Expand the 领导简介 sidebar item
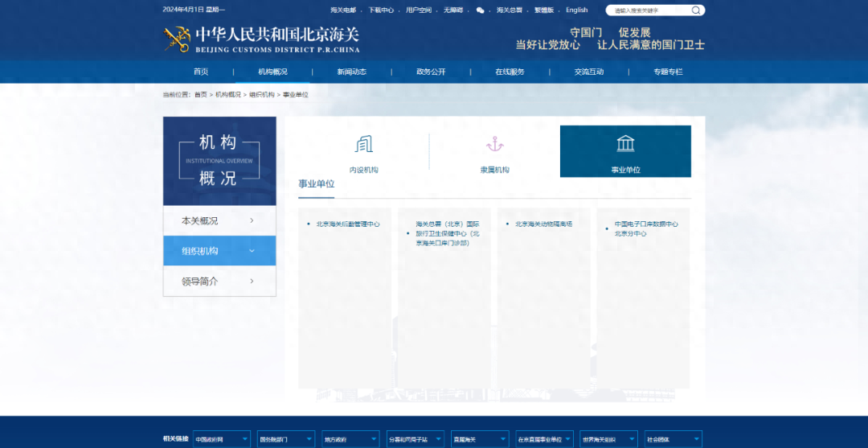Viewport: 868px width, 448px height. pyautogui.click(x=252, y=282)
